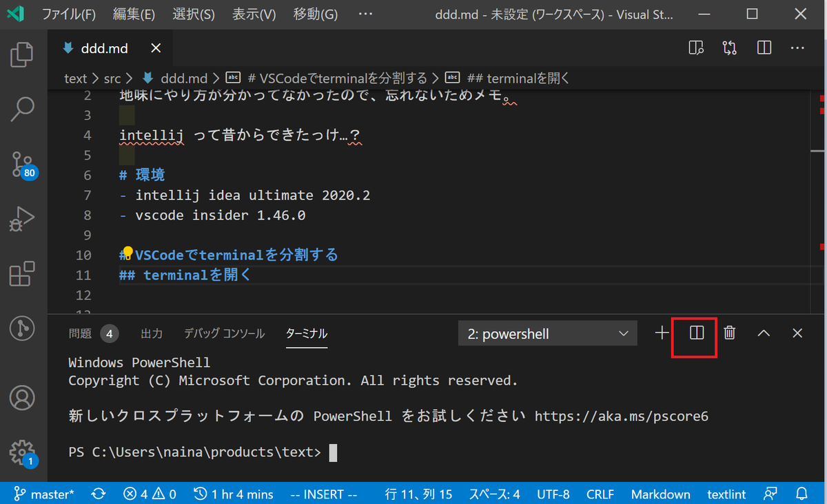This screenshot has width=827, height=504.
Task: Click the lightbulb code action on line 10
Action: coord(127,252)
